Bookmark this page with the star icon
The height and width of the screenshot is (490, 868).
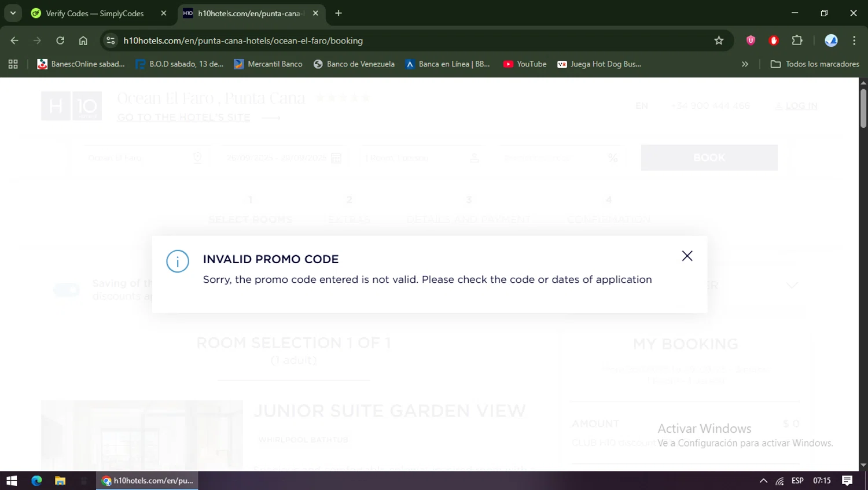click(719, 40)
